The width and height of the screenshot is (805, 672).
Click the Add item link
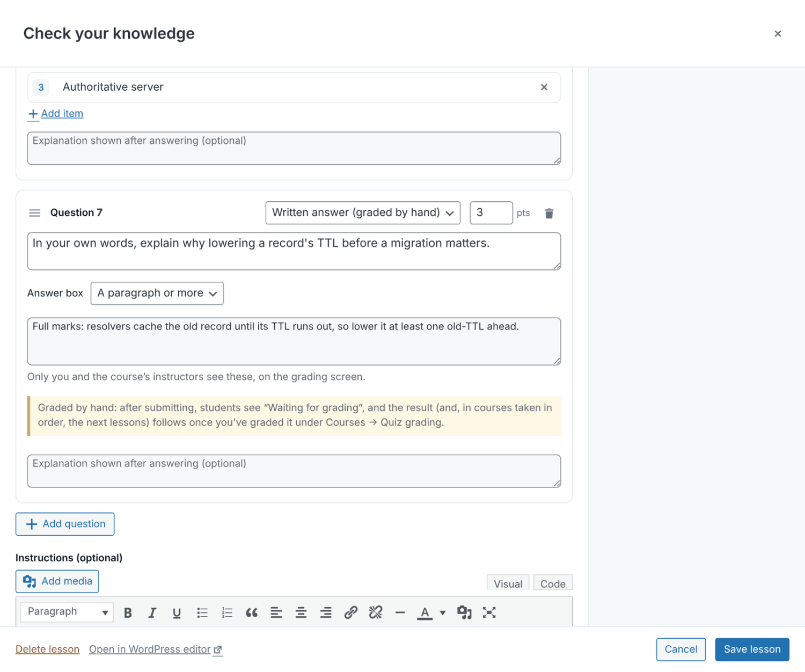(x=56, y=114)
